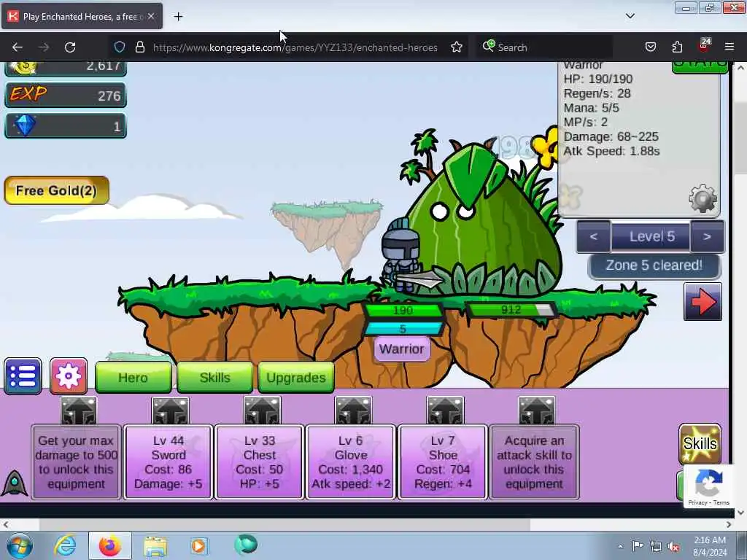Expand the list all tabs chevron
This screenshot has width=747, height=560.
click(x=630, y=16)
